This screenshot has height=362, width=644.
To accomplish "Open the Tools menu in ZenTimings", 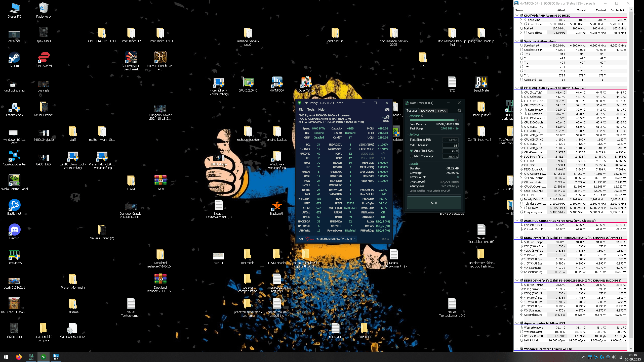I will click(311, 110).
